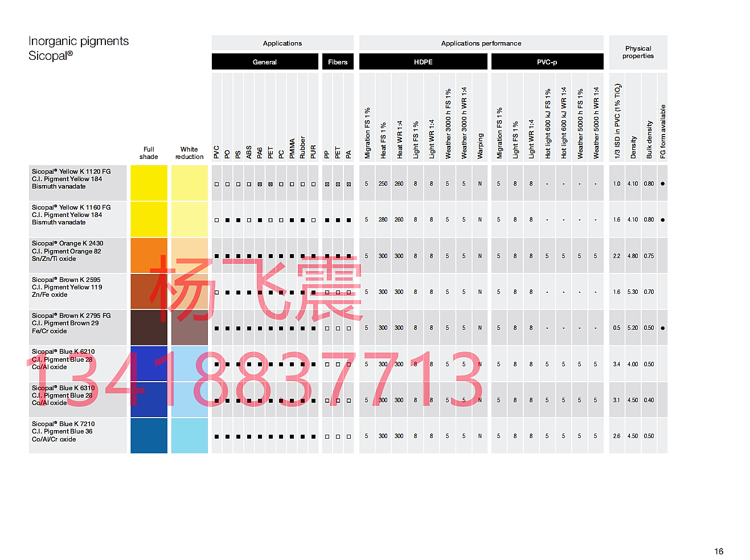The height and width of the screenshot is (560, 750).
Task: Click the PVC square marker in Blue K 7210 row
Action: point(216,436)
